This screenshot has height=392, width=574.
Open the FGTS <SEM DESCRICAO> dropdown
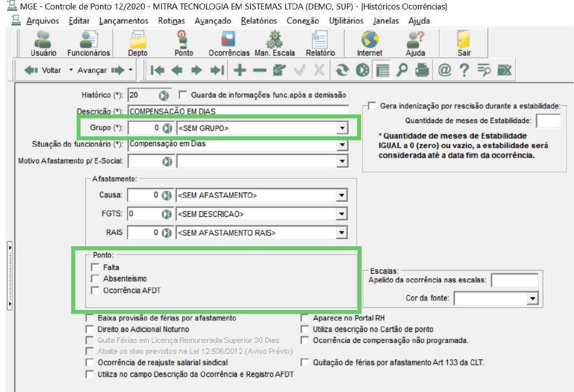pos(341,214)
